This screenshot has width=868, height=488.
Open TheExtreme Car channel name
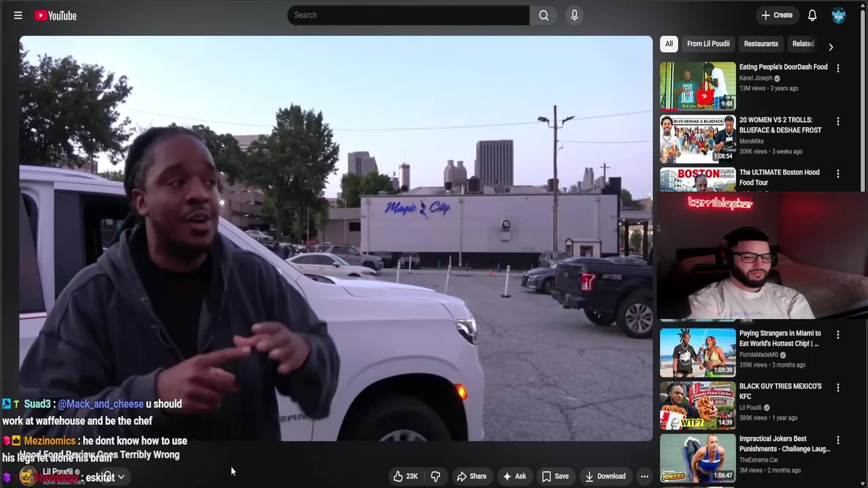760,460
